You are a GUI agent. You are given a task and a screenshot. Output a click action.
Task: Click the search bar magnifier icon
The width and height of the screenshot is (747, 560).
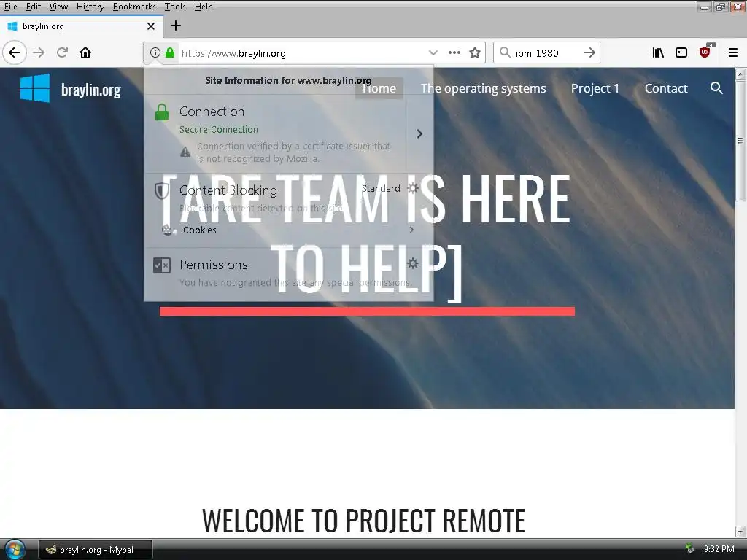[x=505, y=52]
